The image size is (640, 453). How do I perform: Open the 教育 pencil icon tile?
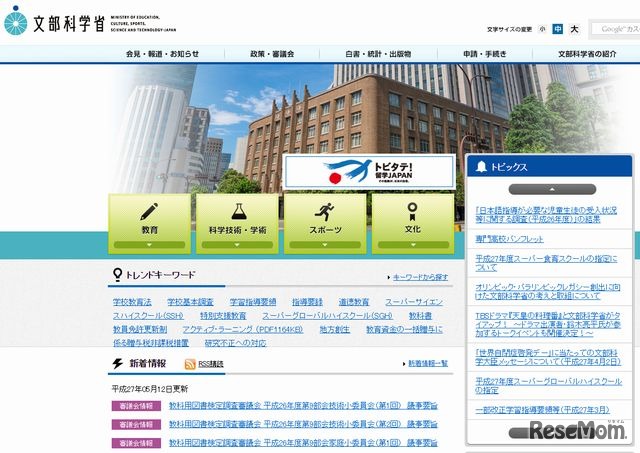tap(149, 224)
